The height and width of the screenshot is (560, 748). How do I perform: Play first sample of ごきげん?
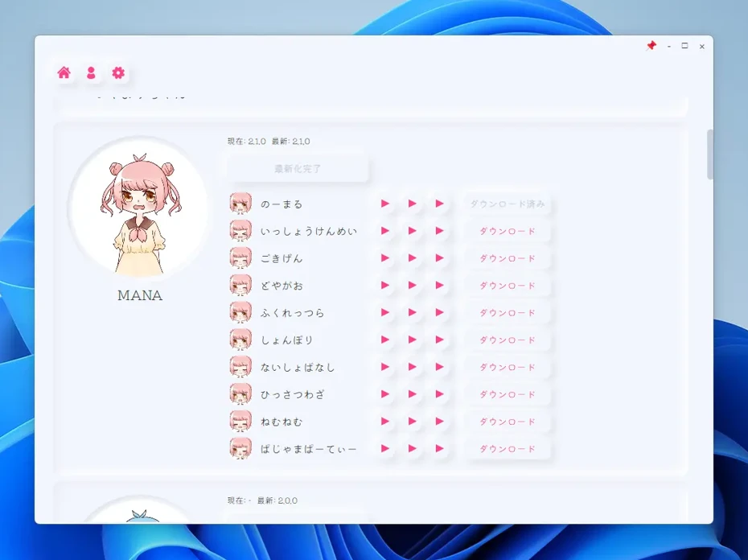click(385, 258)
